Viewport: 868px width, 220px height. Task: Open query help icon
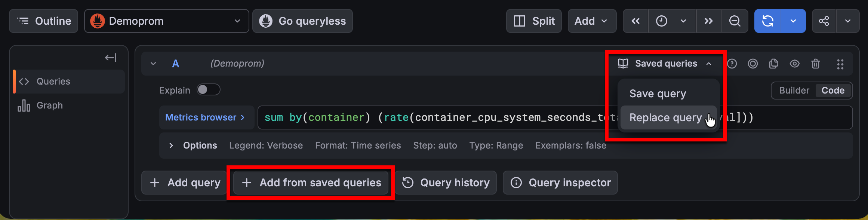click(732, 64)
